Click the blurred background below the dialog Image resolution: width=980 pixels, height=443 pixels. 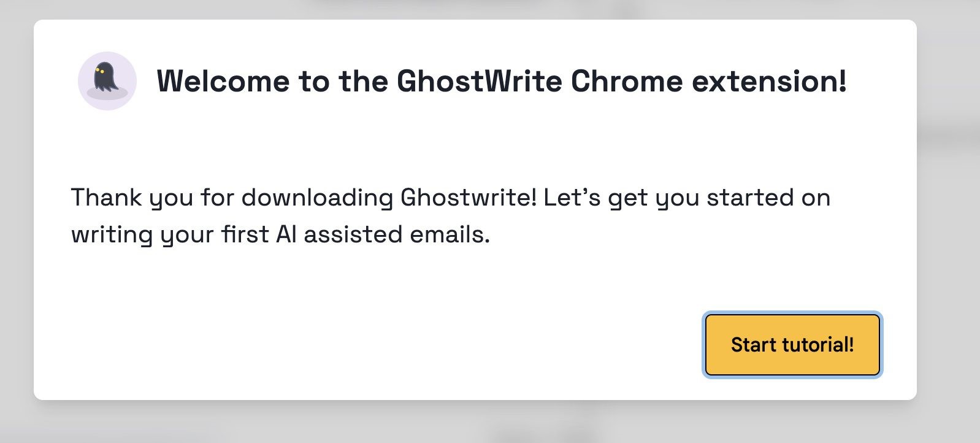491,423
